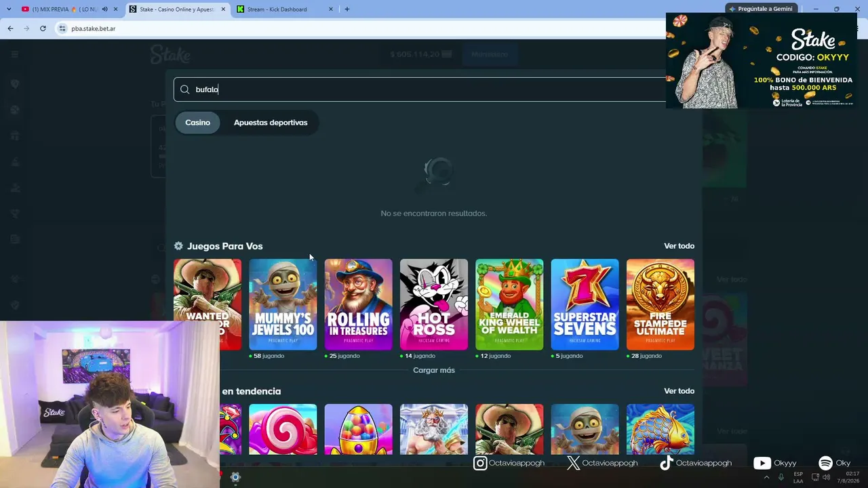Open the Rolling in Treasures game
868x488 pixels.
click(x=358, y=304)
